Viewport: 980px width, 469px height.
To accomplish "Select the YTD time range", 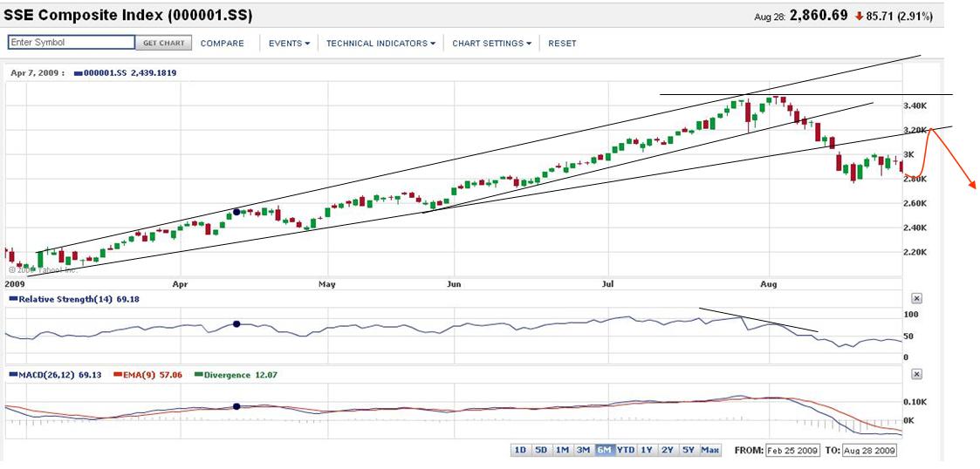I will [x=626, y=450].
